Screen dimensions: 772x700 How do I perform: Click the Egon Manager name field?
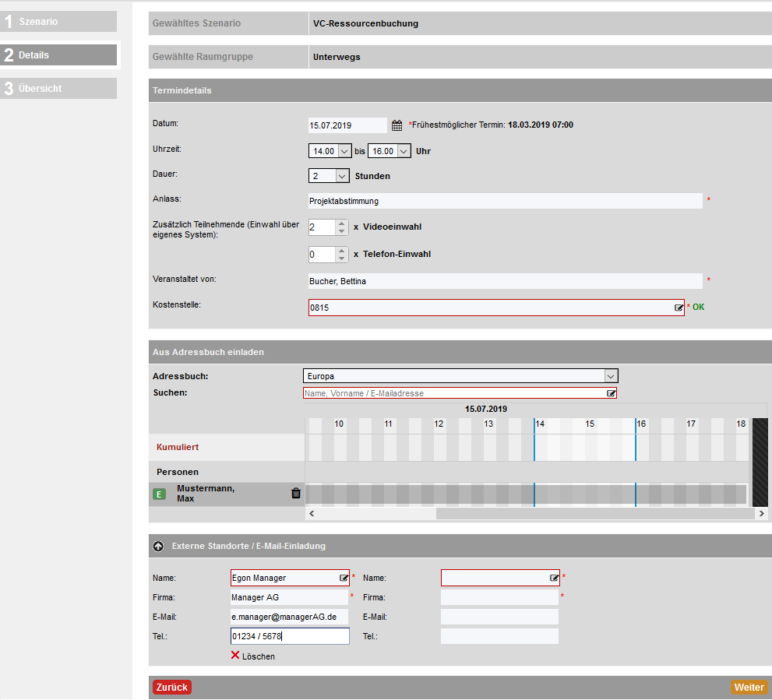click(x=290, y=578)
